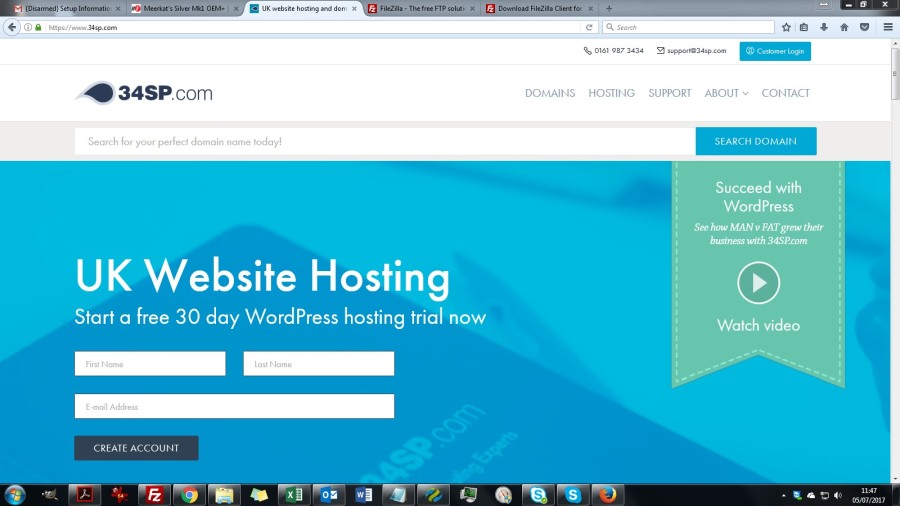View site info via padlock icon
900x506 pixels.
(x=38, y=27)
